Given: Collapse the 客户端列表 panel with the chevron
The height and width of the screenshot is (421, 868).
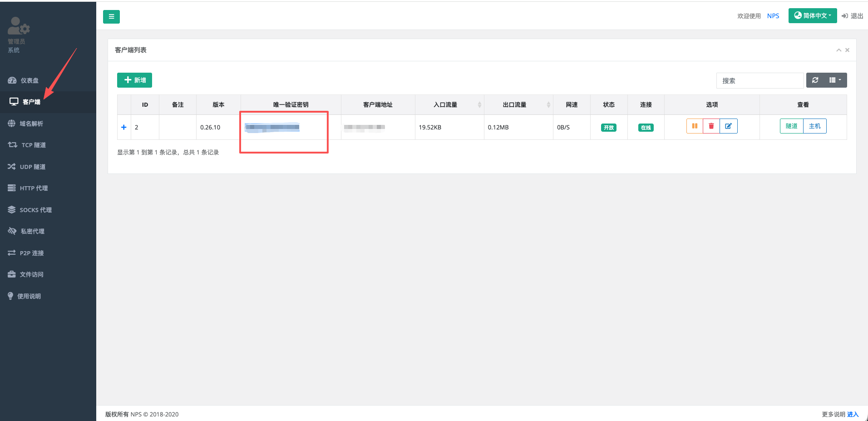Looking at the screenshot, I should 838,50.
